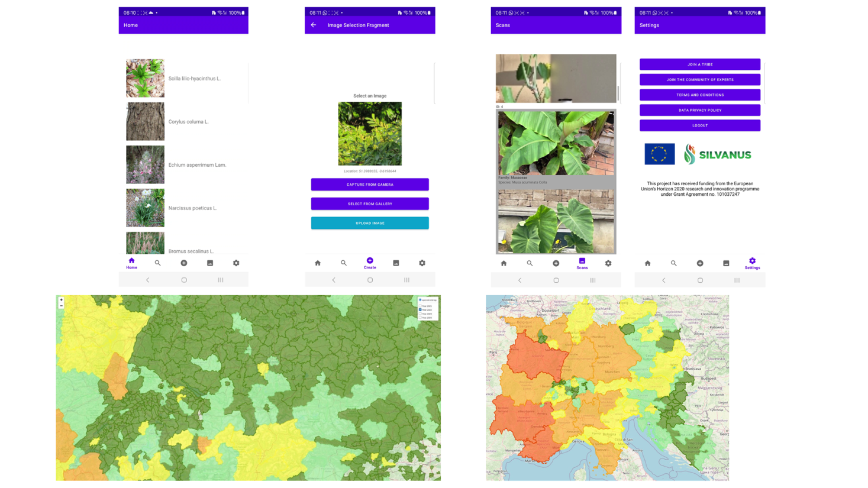Open the Corylus colurna bark thumbnail
Screen dimensions: 868x488
pyautogui.click(x=145, y=121)
